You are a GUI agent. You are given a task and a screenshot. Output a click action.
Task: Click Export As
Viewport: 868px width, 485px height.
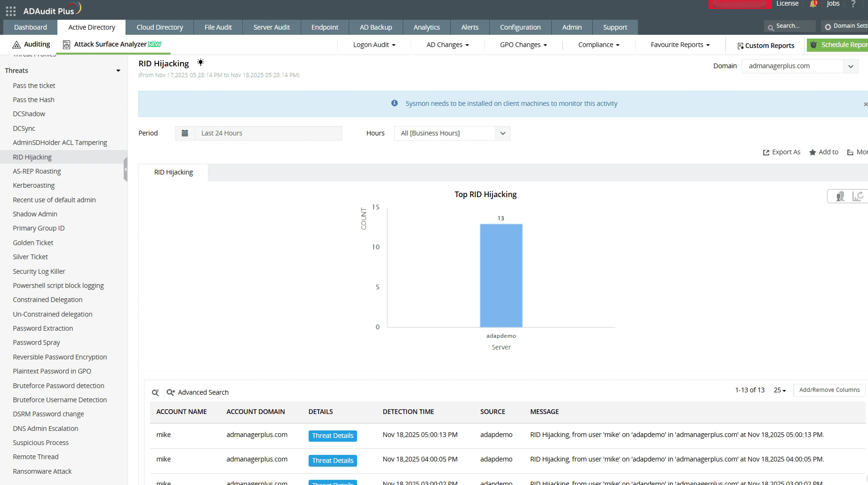pyautogui.click(x=781, y=152)
